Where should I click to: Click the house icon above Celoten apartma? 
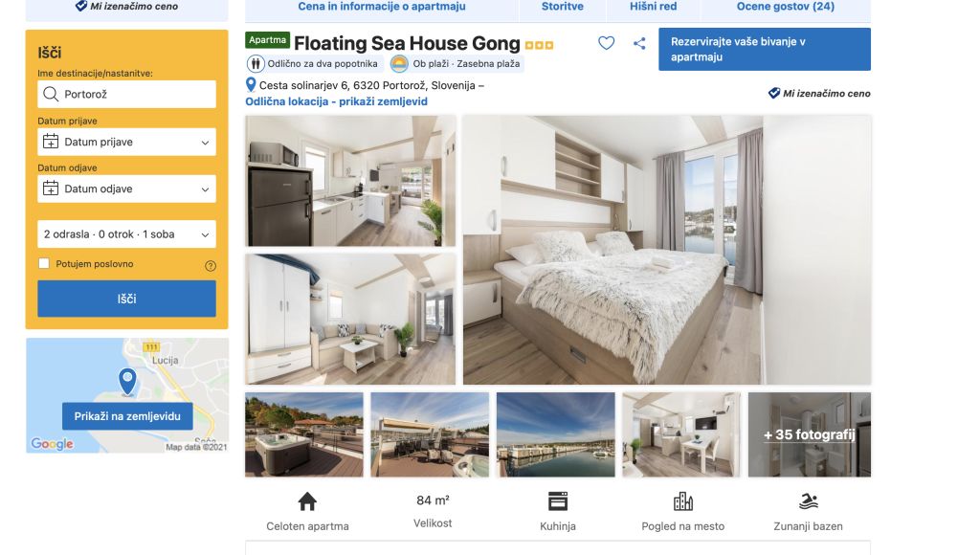tap(307, 501)
